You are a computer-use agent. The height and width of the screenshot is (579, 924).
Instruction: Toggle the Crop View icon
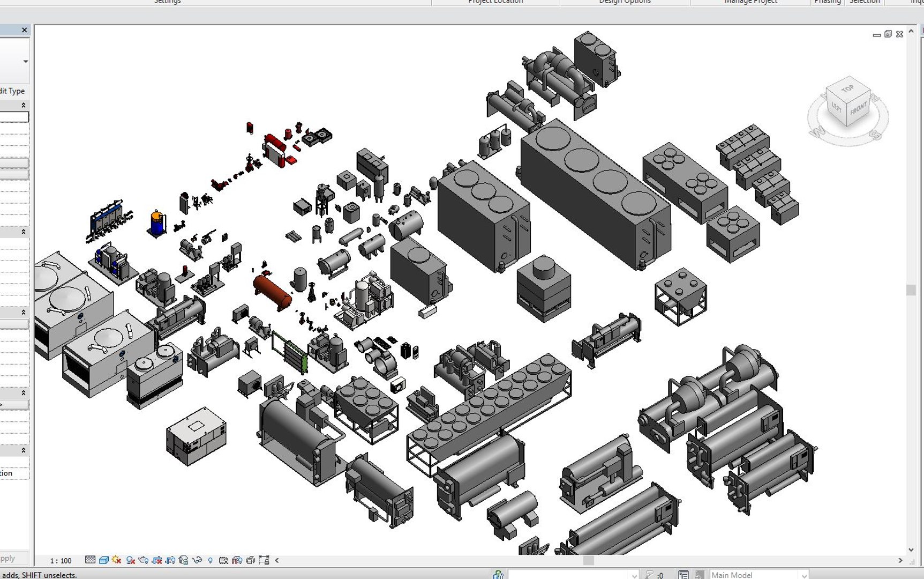point(157,560)
